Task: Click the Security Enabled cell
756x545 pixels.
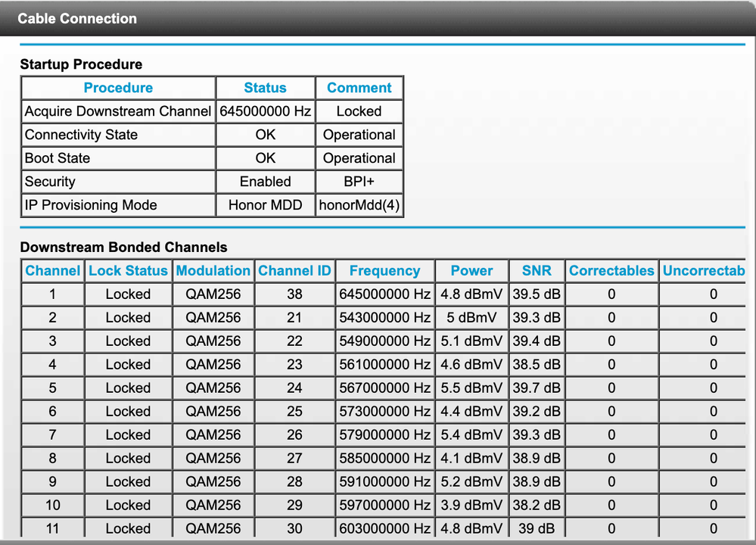Action: point(265,182)
